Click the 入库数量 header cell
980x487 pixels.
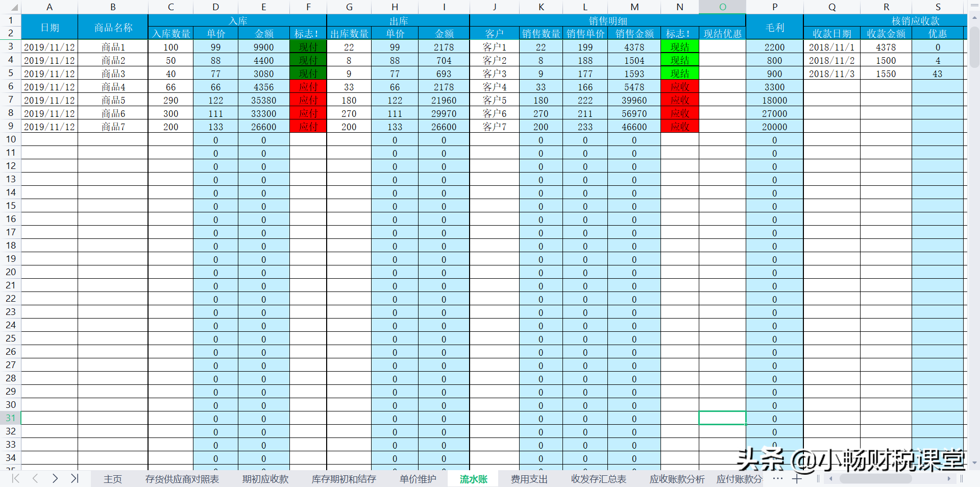[171, 34]
